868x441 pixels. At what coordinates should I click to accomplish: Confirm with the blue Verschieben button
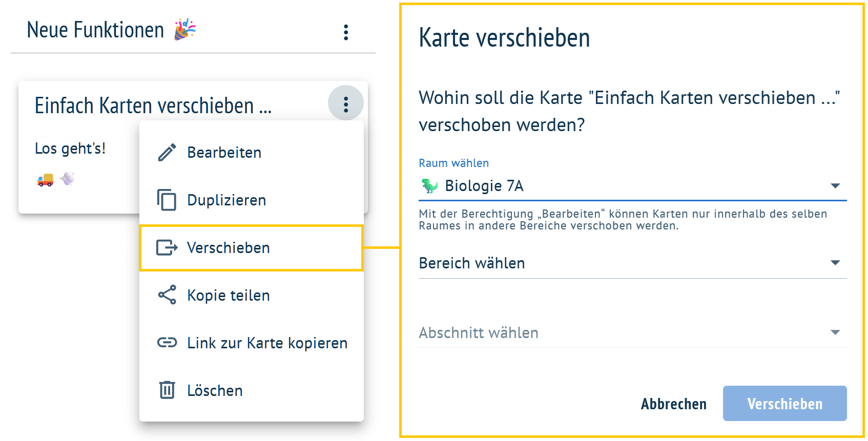784,404
